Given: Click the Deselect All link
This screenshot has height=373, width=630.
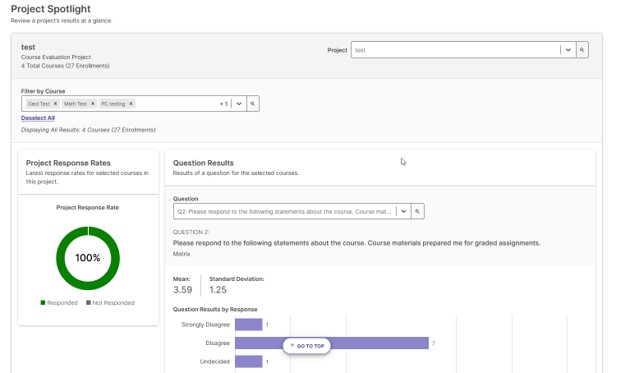Looking at the screenshot, I should coord(38,118).
